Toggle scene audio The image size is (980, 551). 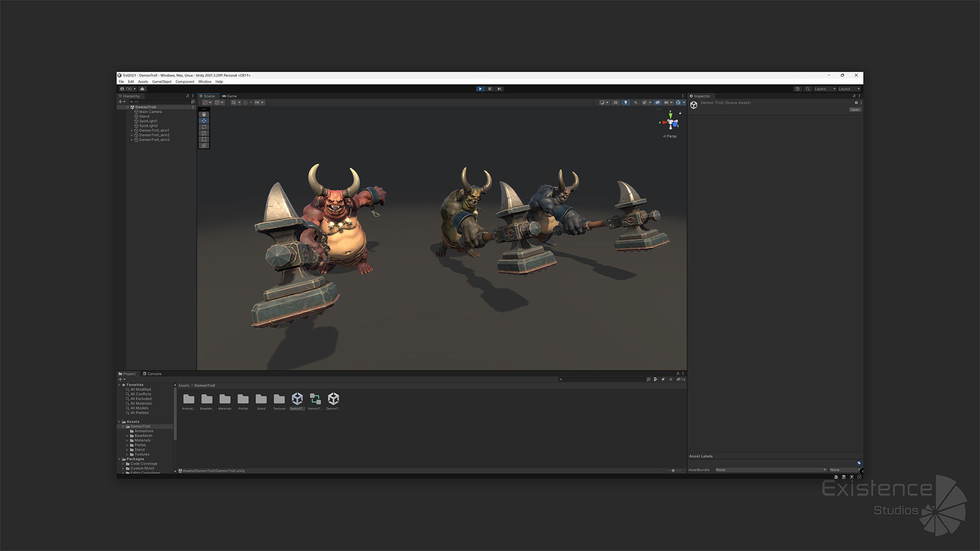point(635,103)
